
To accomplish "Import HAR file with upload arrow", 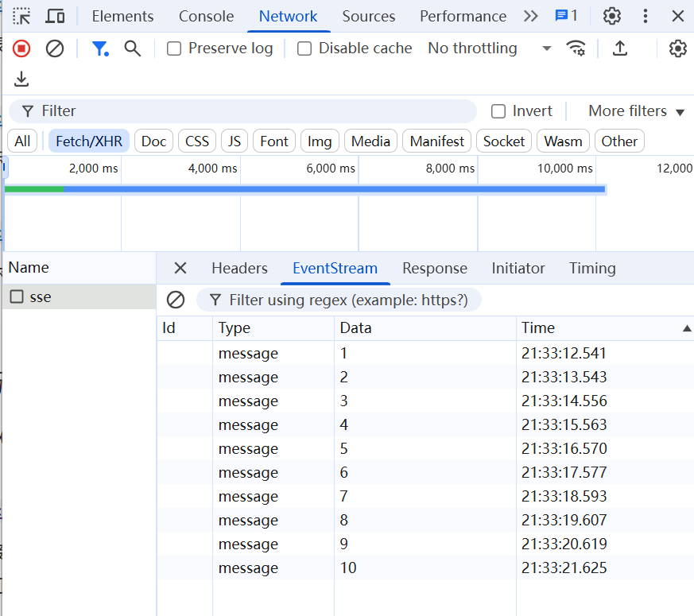I will [620, 48].
